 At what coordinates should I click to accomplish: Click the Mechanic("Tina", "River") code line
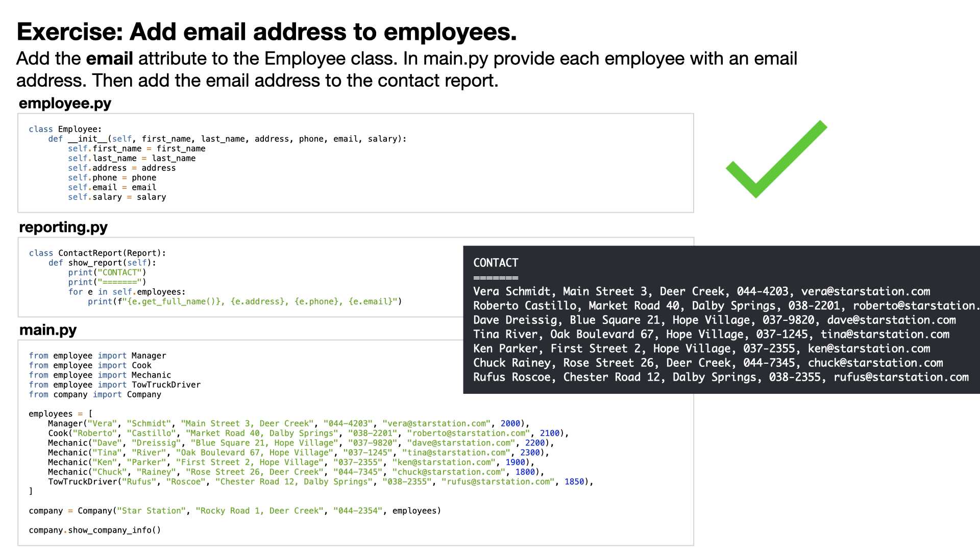pyautogui.click(x=299, y=453)
